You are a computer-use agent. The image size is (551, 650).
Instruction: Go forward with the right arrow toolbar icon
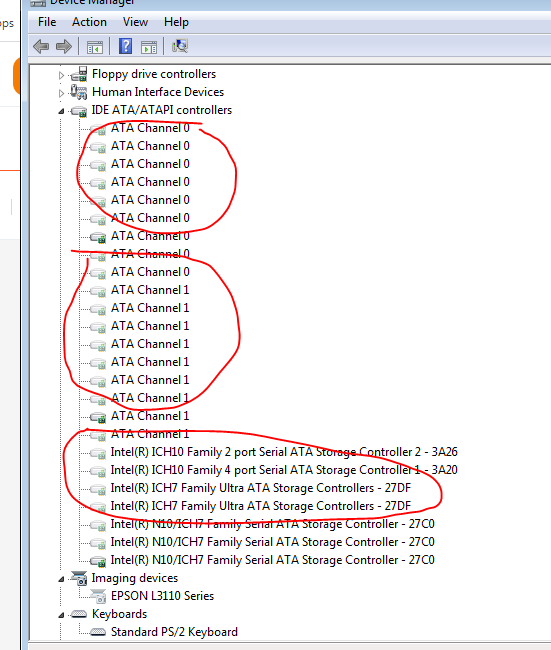(x=63, y=46)
